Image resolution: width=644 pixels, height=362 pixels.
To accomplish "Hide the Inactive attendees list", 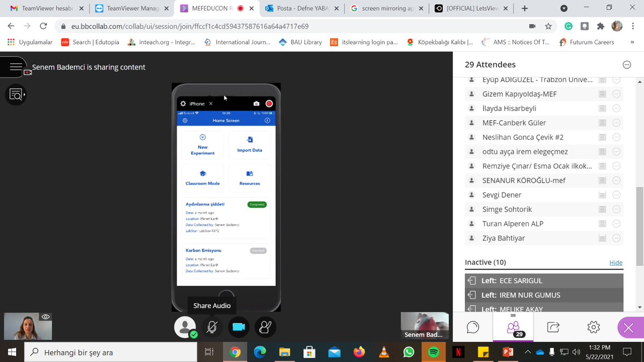I will point(616,263).
